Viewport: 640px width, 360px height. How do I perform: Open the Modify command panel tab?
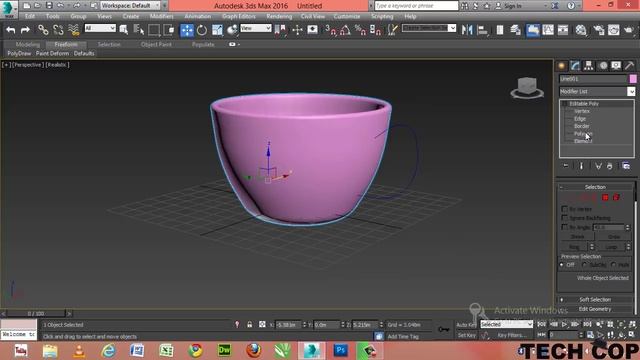[575, 66]
